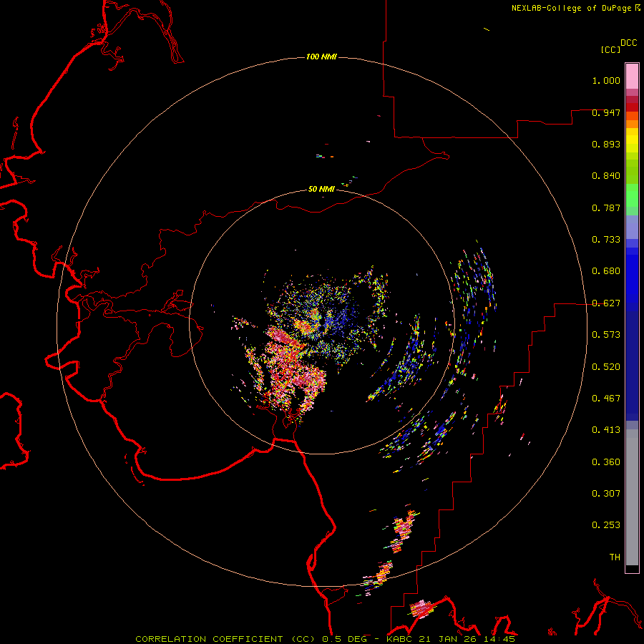Click the 0.893 scale value
Image resolution: width=644 pixels, height=644 pixels.
[606, 144]
